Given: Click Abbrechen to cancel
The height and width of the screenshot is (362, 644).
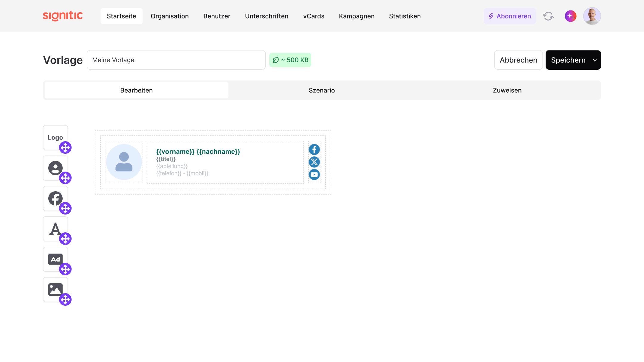Looking at the screenshot, I should [518, 60].
